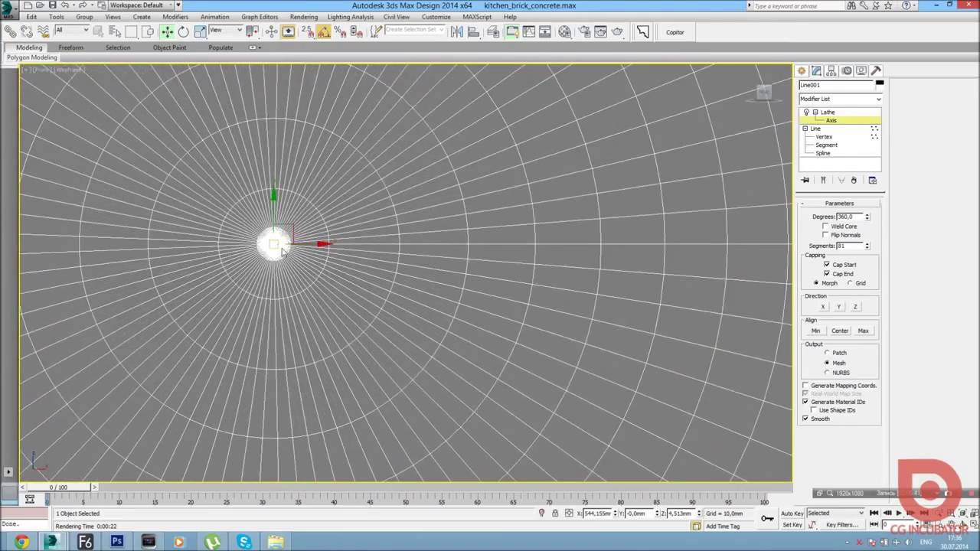Open the Utilities hammer panel
Viewport: 980px width, 551px height.
coord(876,70)
